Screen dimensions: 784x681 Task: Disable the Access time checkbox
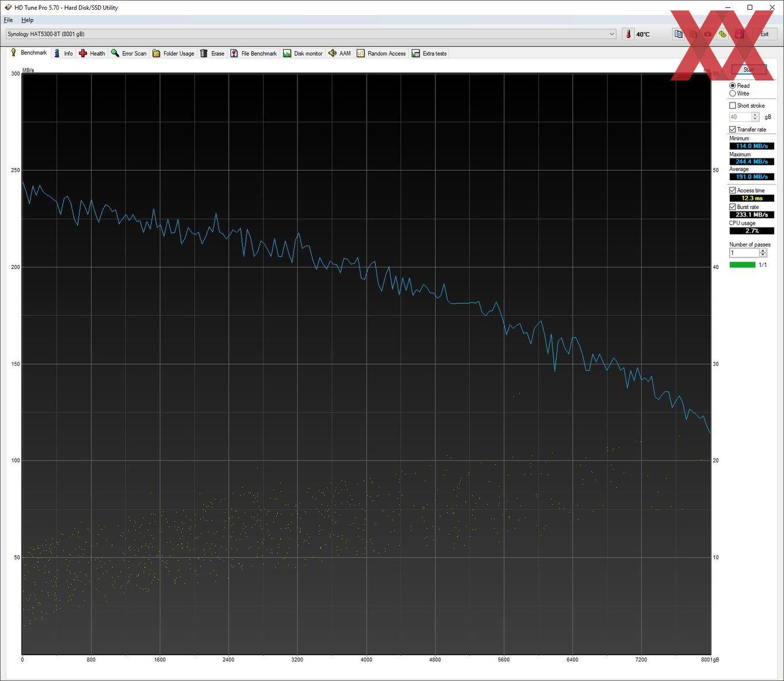click(x=733, y=191)
